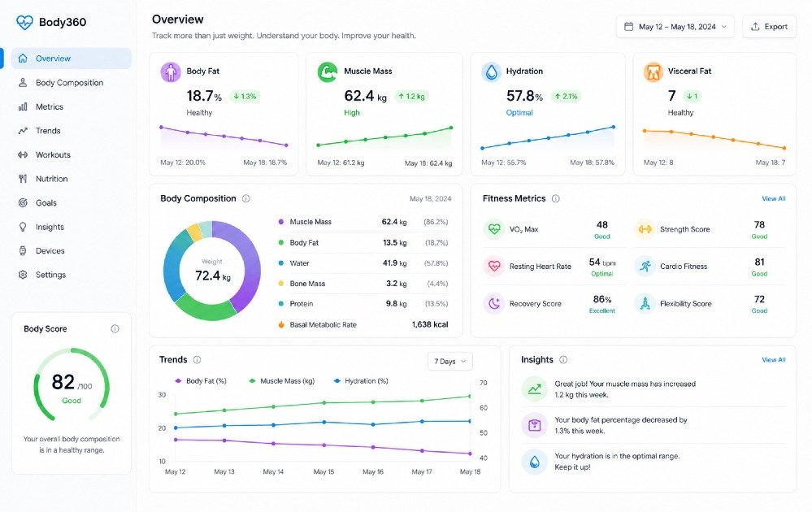Image resolution: width=812 pixels, height=512 pixels.
Task: Click the Visceral Fat card sparkline chart
Action: (714, 139)
